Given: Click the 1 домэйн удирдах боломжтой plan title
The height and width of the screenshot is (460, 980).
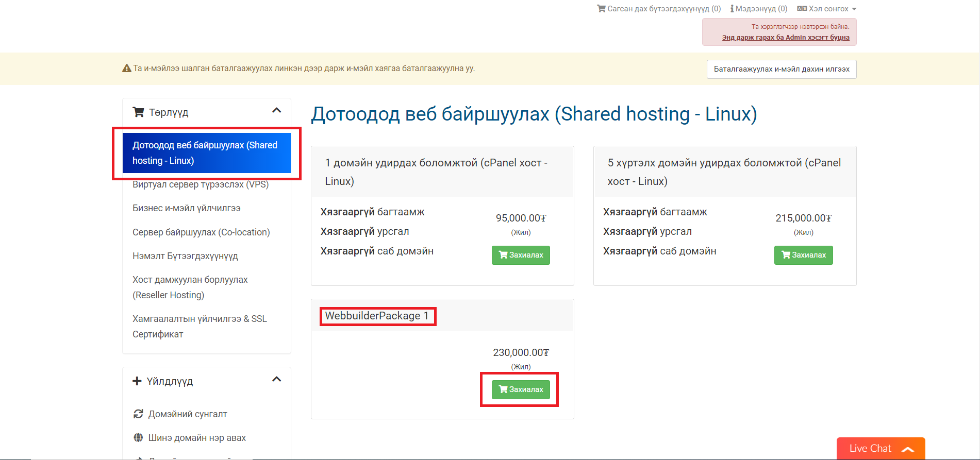Looking at the screenshot, I should pos(436,172).
